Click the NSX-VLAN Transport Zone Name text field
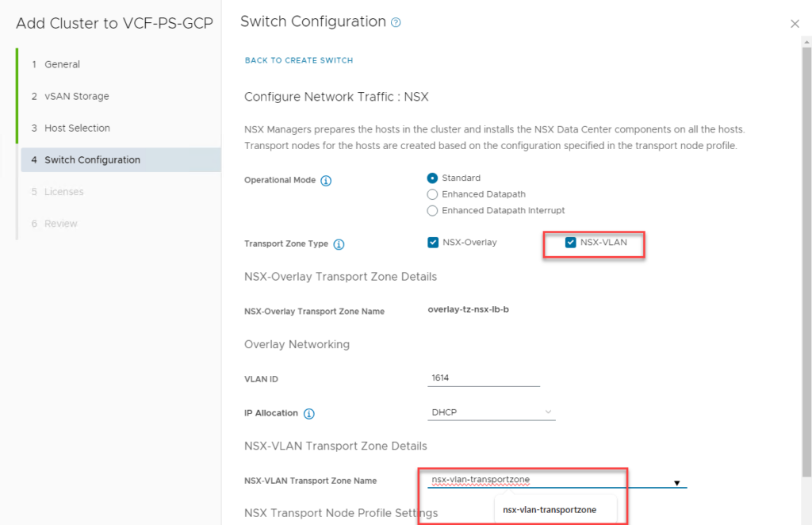This screenshot has width=812, height=525. (547, 480)
